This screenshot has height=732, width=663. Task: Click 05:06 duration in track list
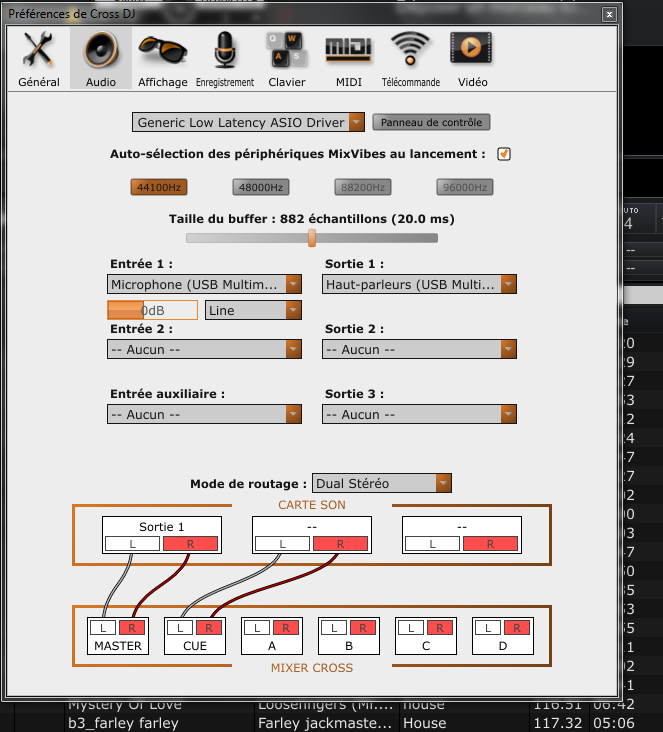[614, 723]
